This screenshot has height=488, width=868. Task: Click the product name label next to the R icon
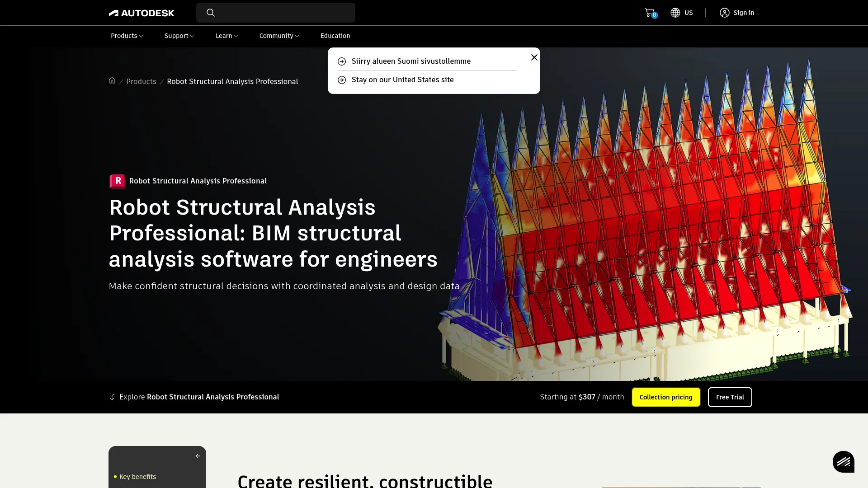click(x=198, y=181)
